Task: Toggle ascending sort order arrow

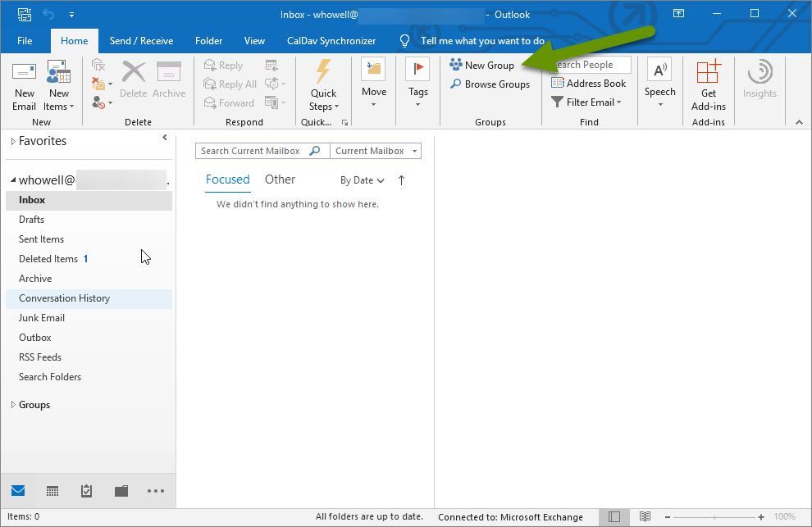Action: [x=401, y=180]
